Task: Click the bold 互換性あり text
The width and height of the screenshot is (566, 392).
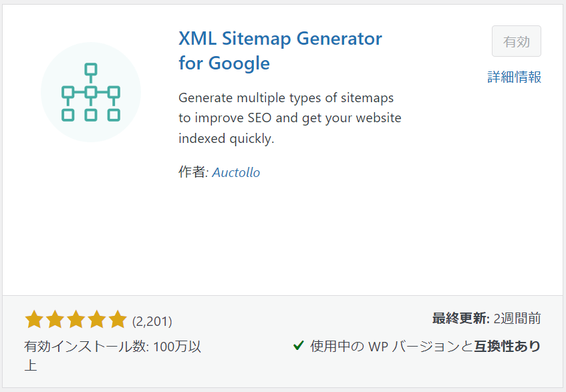Action: [x=507, y=346]
